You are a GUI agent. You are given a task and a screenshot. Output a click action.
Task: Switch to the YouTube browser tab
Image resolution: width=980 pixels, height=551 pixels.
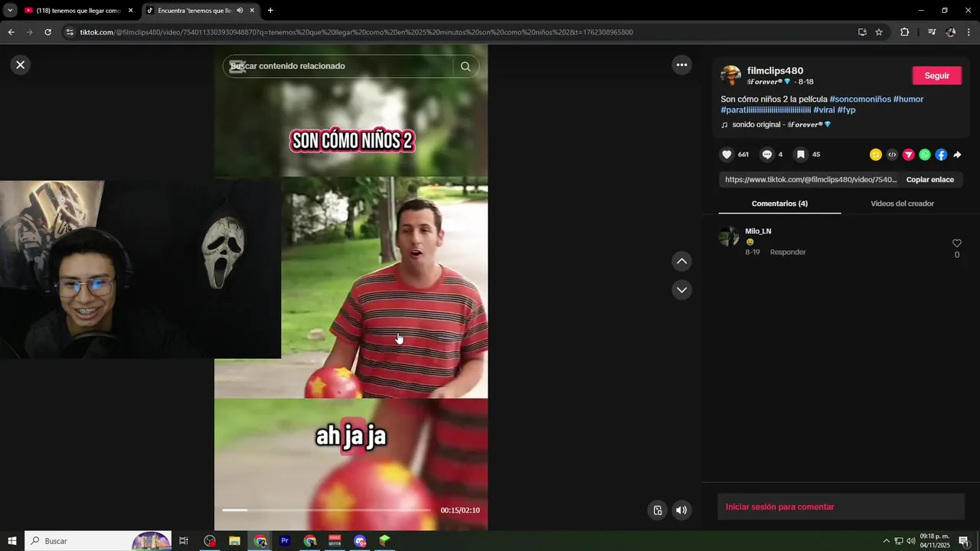tap(72, 11)
